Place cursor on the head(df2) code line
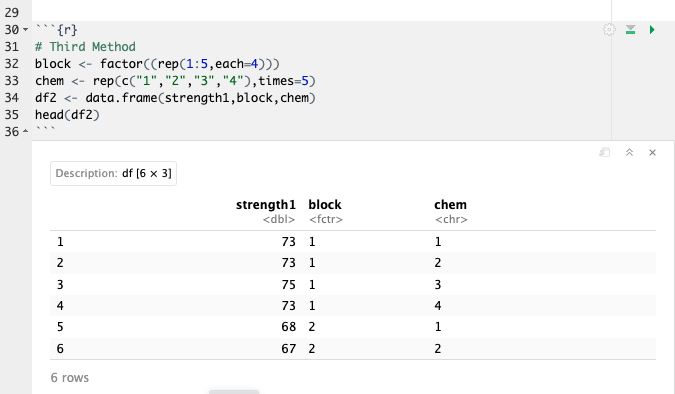Image resolution: width=675 pixels, height=394 pixels. 67,115
